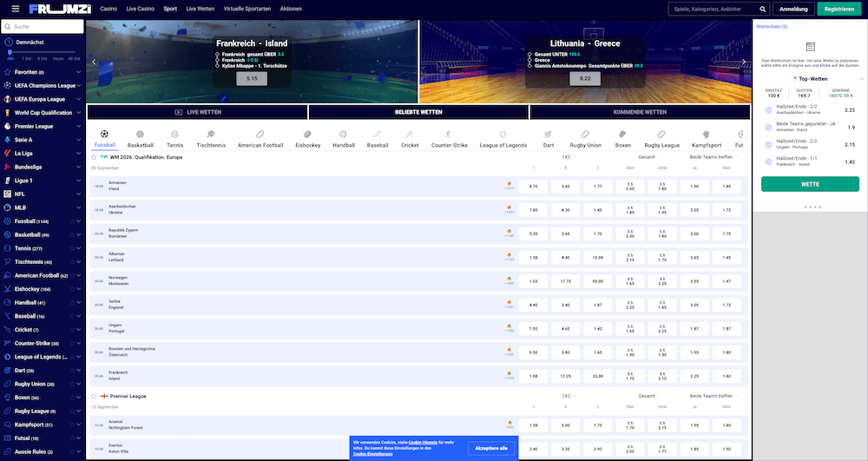Click the green Registrieren button

tap(840, 9)
